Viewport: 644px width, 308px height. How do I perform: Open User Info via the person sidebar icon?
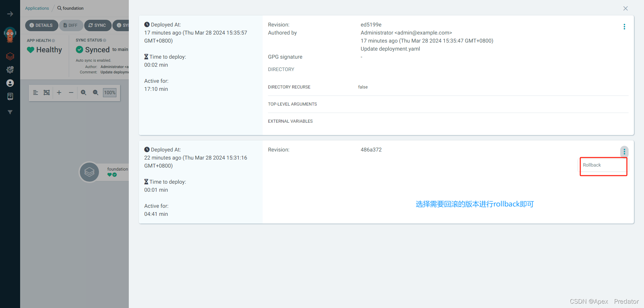[x=10, y=83]
